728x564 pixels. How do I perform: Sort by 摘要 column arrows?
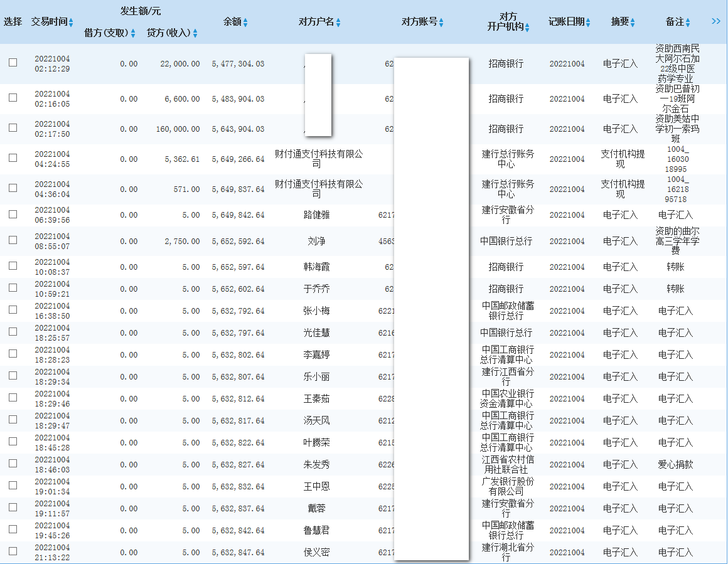633,23
